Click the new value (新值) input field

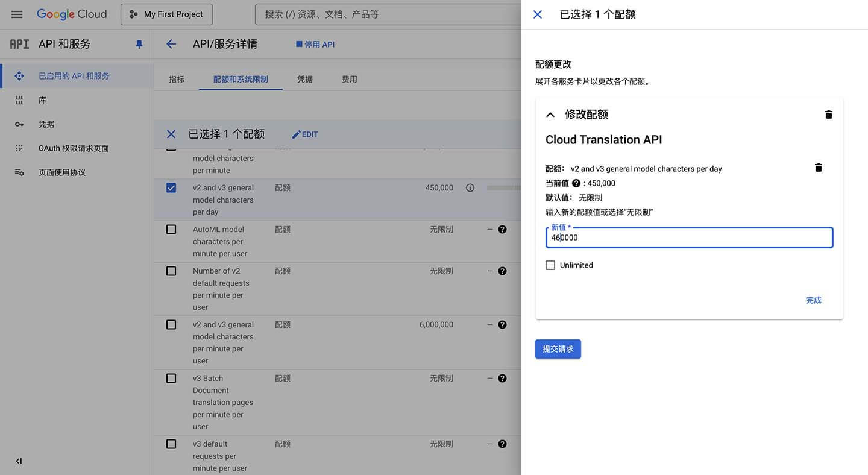[x=690, y=237]
